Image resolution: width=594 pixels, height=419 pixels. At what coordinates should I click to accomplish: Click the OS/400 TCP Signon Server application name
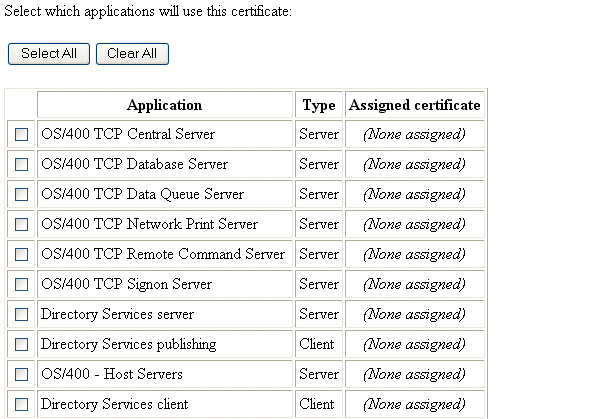tap(127, 284)
